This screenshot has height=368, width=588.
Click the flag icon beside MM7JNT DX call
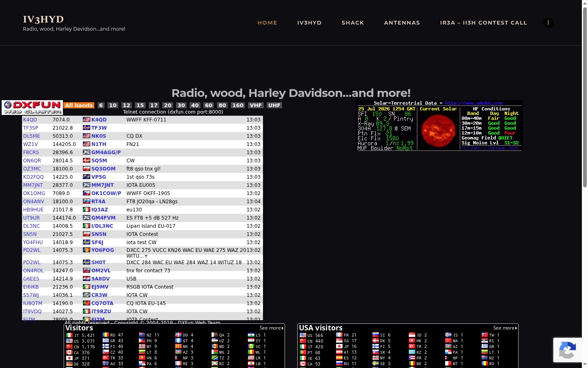click(86, 185)
